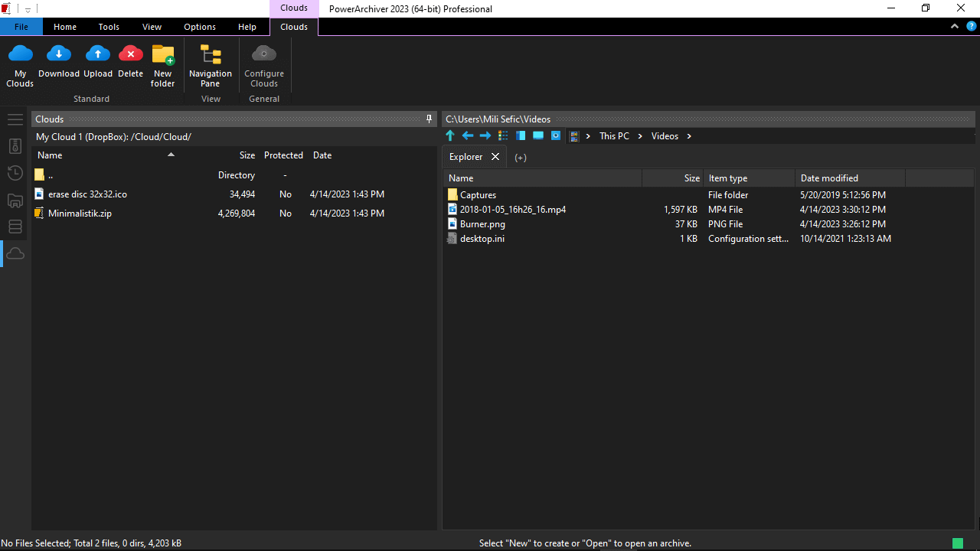The image size is (980, 551).
Task: Open a new Explorer tab with the plus button
Action: click(x=521, y=157)
